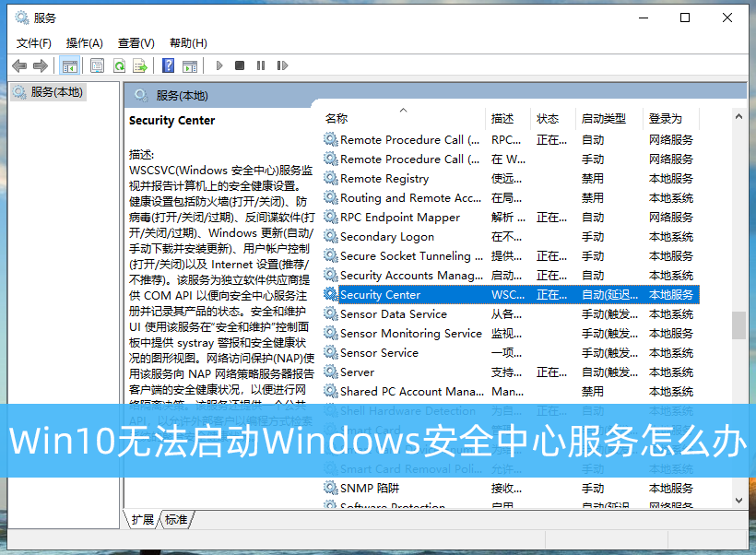Open Properties via the toolbar icon
This screenshot has height=555, width=756.
[x=97, y=65]
